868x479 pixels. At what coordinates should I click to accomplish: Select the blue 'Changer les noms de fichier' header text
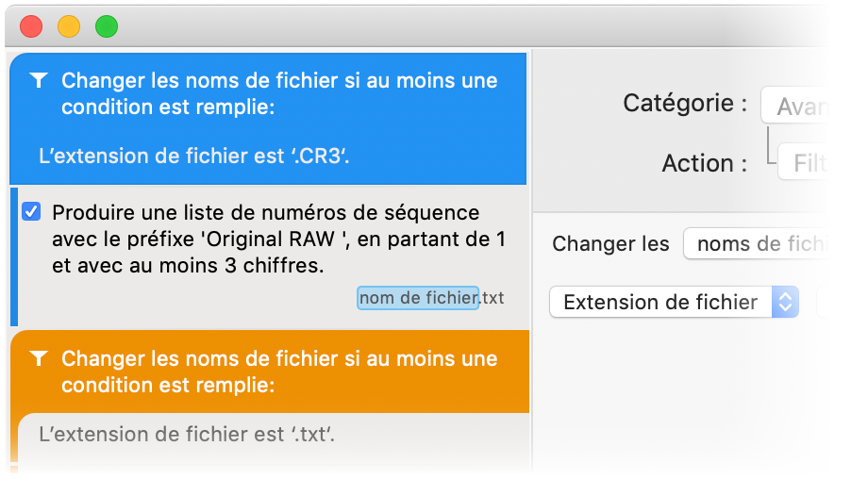coord(279,93)
